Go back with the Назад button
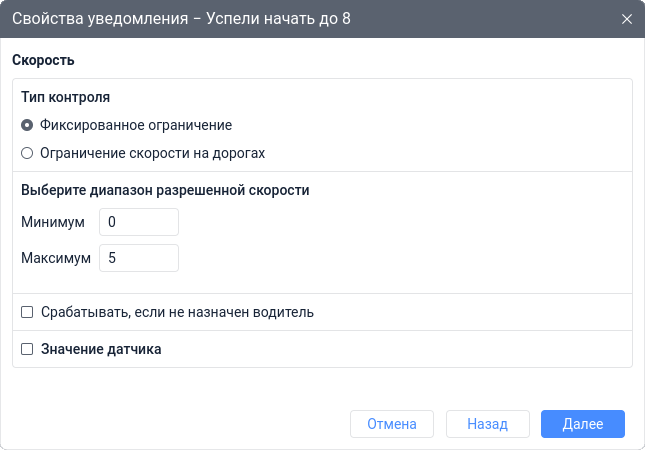Viewport: 645px width, 450px height. (487, 424)
